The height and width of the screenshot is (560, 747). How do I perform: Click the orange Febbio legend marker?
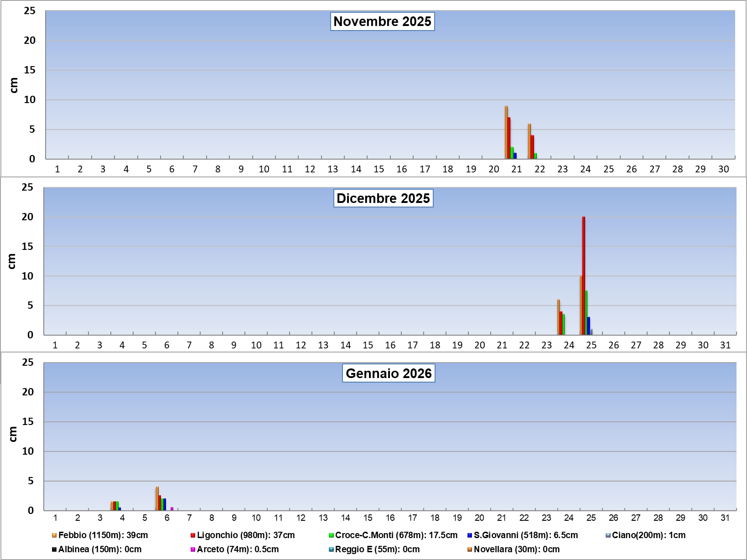(54, 535)
